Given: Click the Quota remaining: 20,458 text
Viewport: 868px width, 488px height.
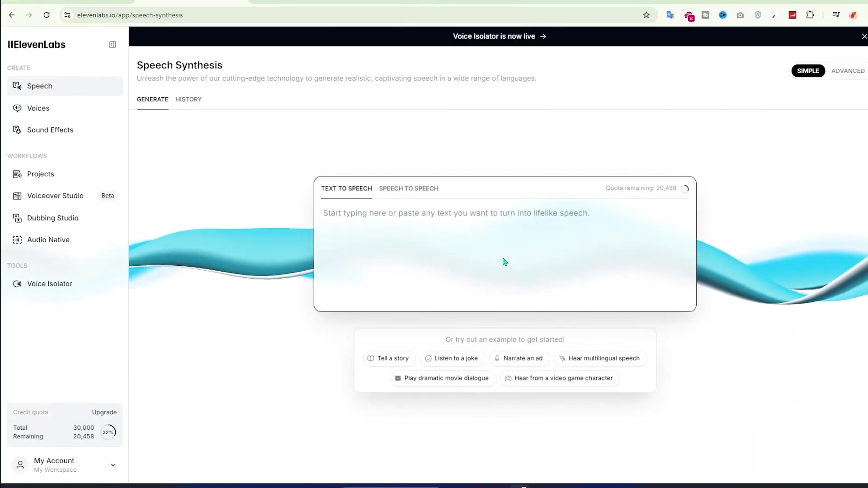Looking at the screenshot, I should point(641,188).
